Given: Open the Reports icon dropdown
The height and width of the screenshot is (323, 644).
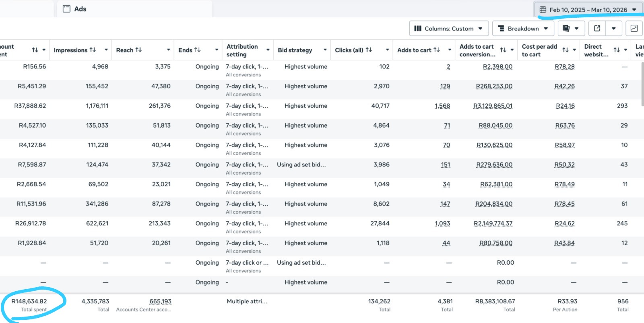Looking at the screenshot, I should pos(571,29).
